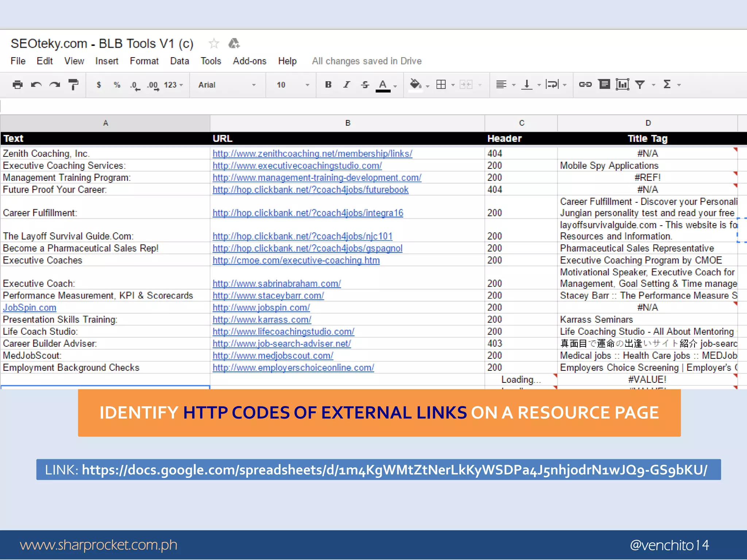Select column B header

(x=348, y=123)
